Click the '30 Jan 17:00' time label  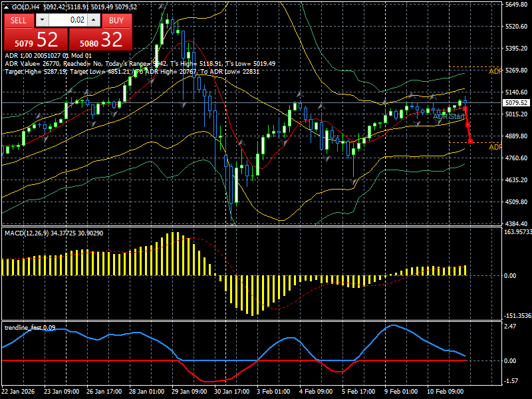pyautogui.click(x=231, y=391)
